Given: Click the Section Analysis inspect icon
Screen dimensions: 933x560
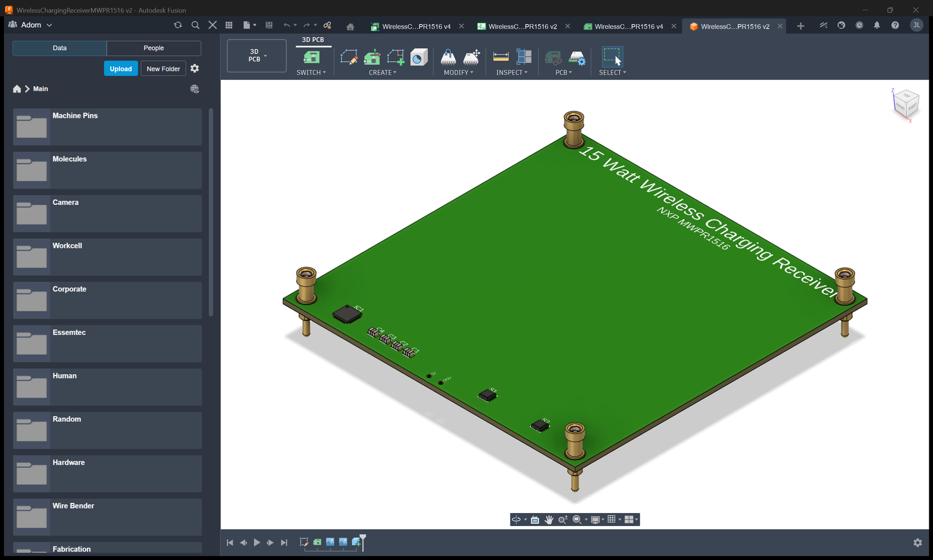Looking at the screenshot, I should [x=524, y=57].
